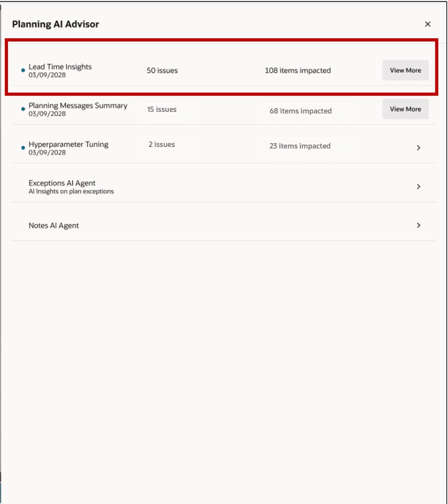Screen dimensions: 448x504
Task: Expand the Exceptions AI Agent chevron
Action: [419, 186]
